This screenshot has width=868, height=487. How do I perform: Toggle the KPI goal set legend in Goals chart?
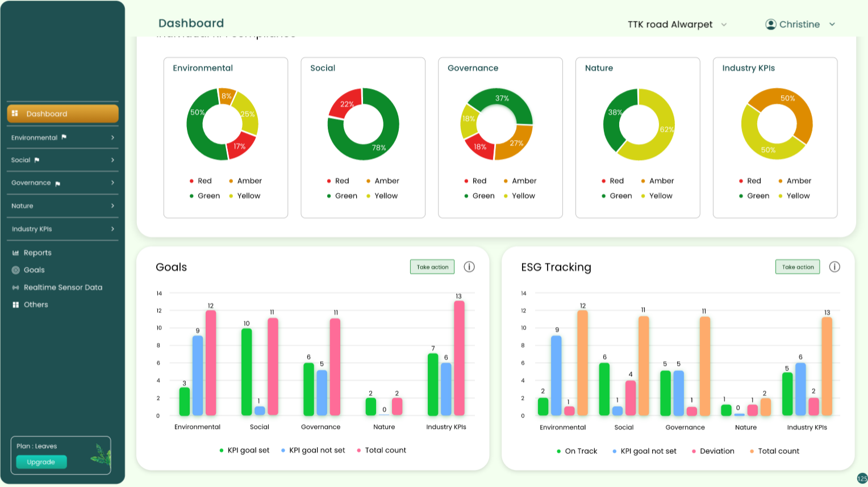245,451
